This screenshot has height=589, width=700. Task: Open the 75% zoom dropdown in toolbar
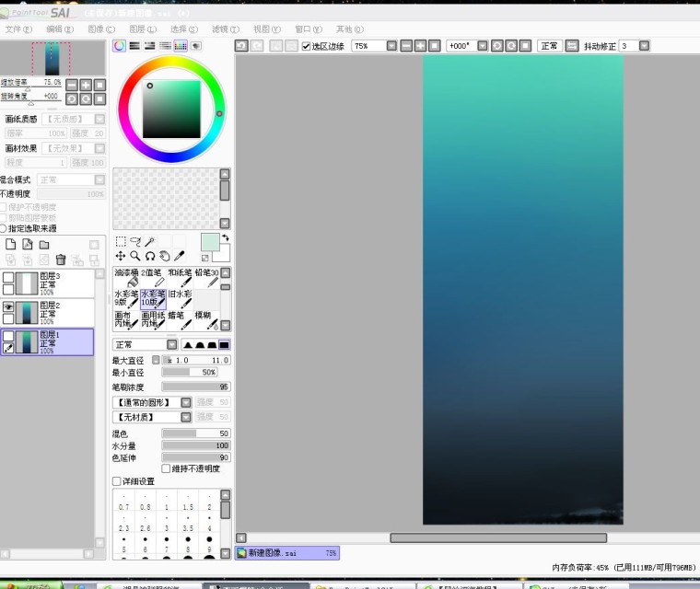(392, 46)
